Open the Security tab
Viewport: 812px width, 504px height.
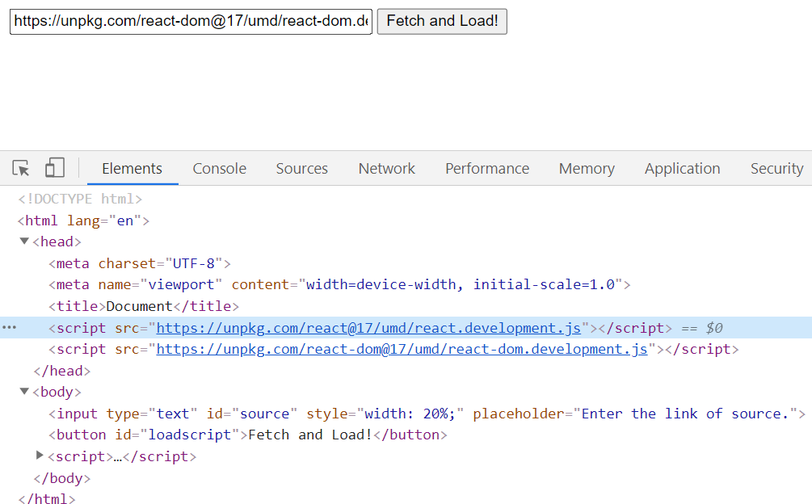[776, 169]
